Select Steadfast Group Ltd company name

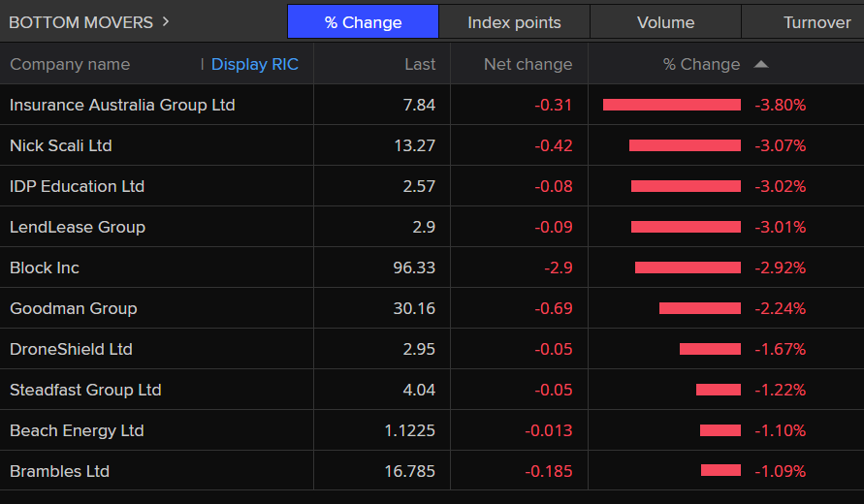[x=85, y=390]
